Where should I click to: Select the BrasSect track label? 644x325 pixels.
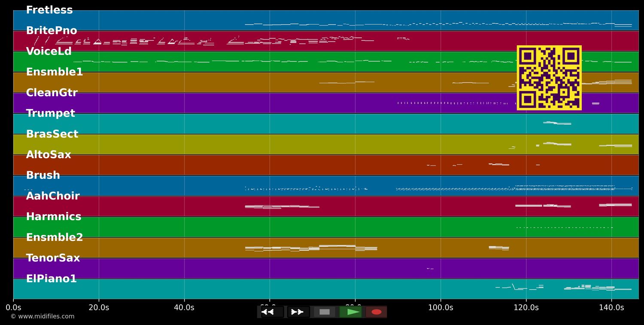pyautogui.click(x=52, y=134)
